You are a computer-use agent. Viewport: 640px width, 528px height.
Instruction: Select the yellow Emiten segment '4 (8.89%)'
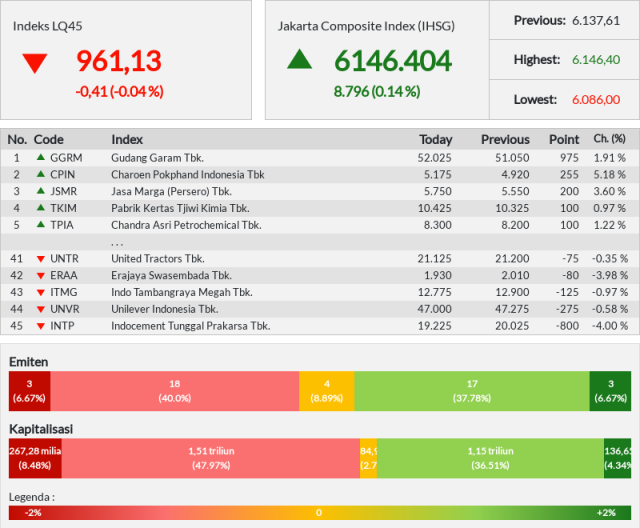pyautogui.click(x=327, y=391)
